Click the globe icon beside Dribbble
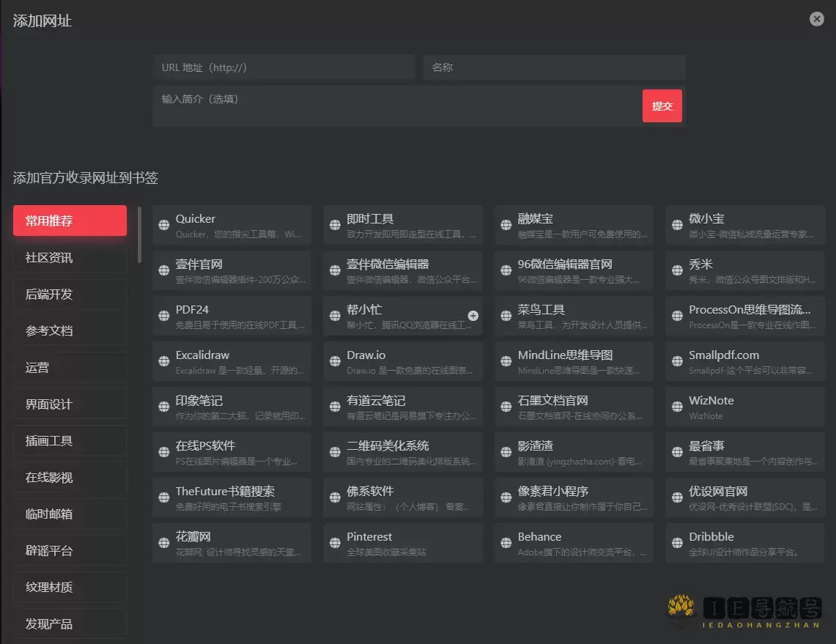Viewport: 836px width, 644px height. [677, 543]
